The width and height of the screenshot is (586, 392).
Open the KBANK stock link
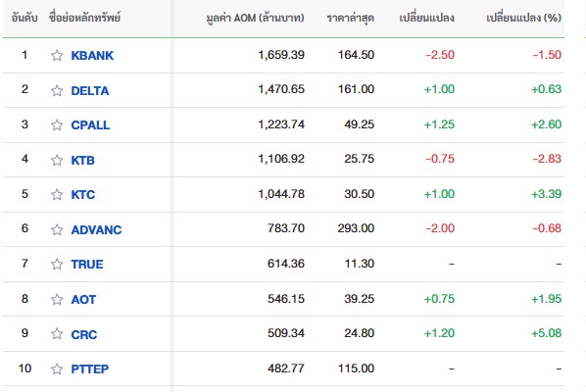click(92, 55)
